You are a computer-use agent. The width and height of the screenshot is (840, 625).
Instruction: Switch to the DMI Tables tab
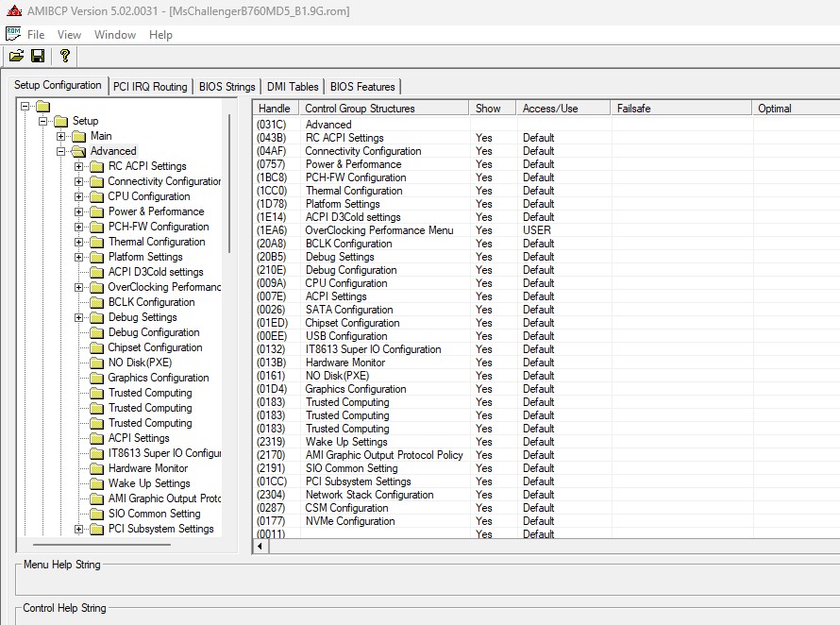(293, 87)
